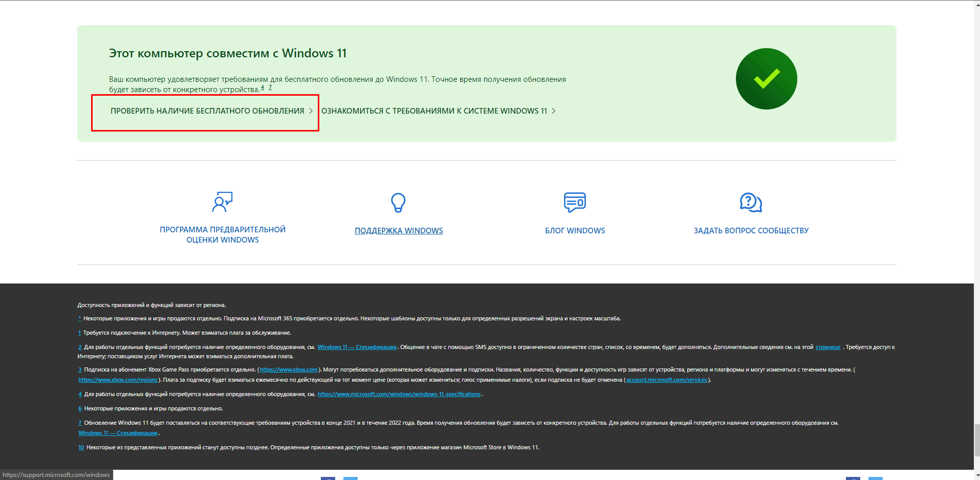Viewport: 980px width, 480px height.
Task: Click footnote number 10 in the footer
Action: [81, 448]
